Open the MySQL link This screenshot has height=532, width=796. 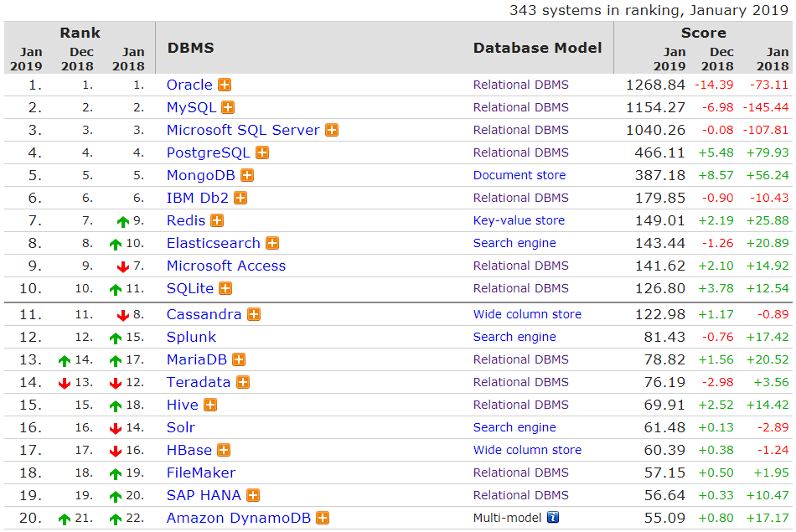(x=191, y=107)
